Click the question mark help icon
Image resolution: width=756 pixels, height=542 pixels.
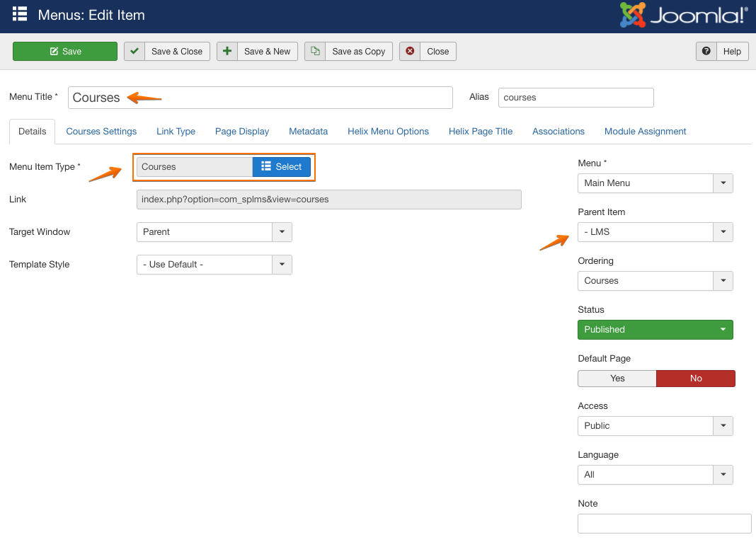point(706,51)
